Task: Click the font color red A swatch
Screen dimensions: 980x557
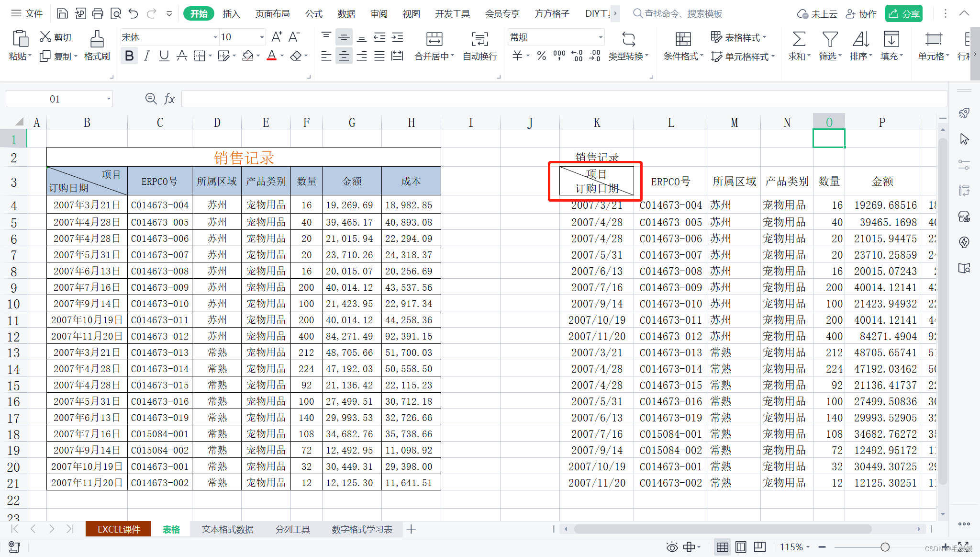Action: click(x=271, y=56)
